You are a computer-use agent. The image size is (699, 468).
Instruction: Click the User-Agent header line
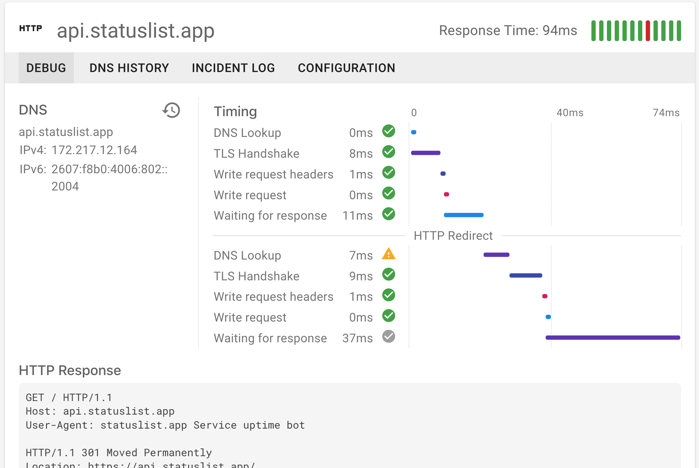pyautogui.click(x=165, y=425)
